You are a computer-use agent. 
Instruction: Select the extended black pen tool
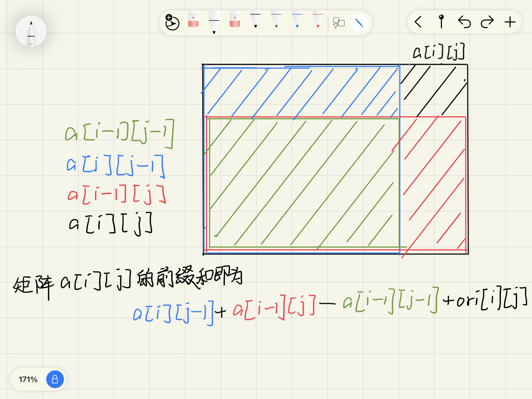(x=214, y=23)
